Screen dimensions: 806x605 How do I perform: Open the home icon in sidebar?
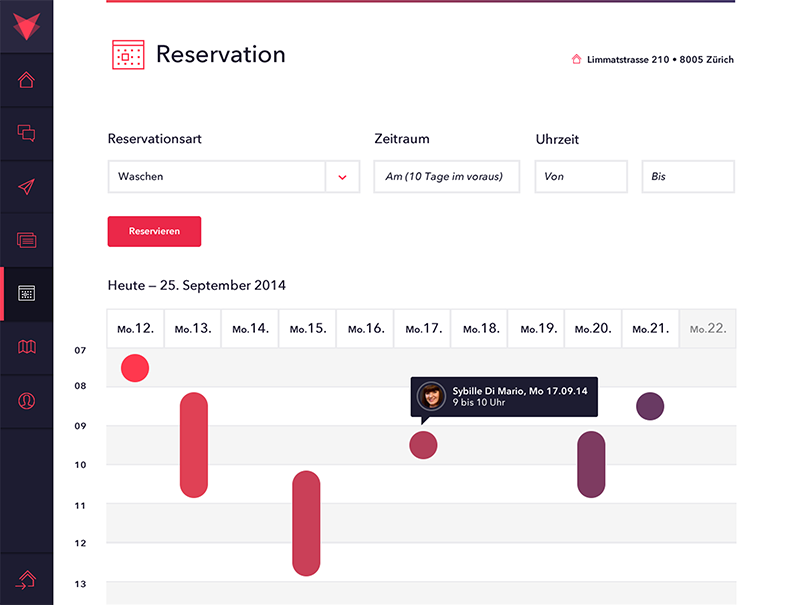pyautogui.click(x=26, y=80)
